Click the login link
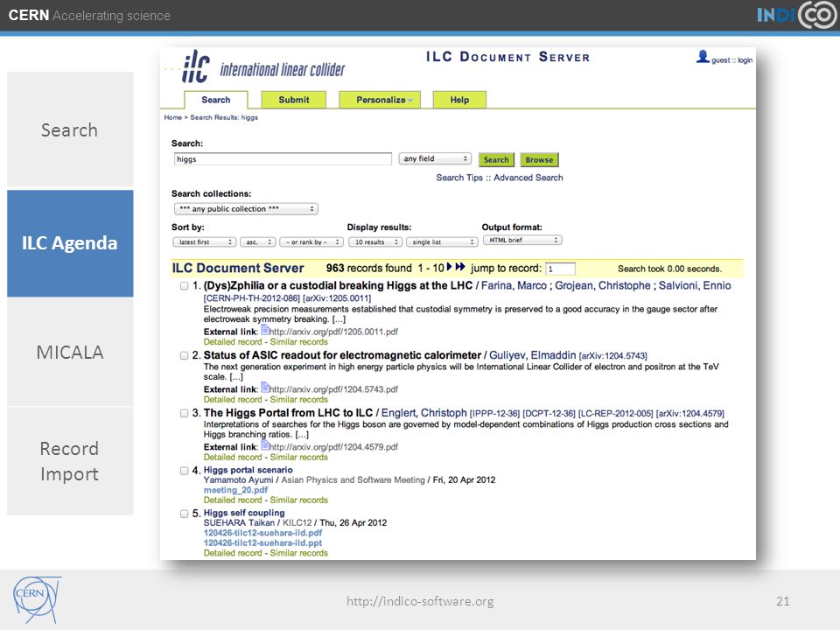 [x=745, y=60]
